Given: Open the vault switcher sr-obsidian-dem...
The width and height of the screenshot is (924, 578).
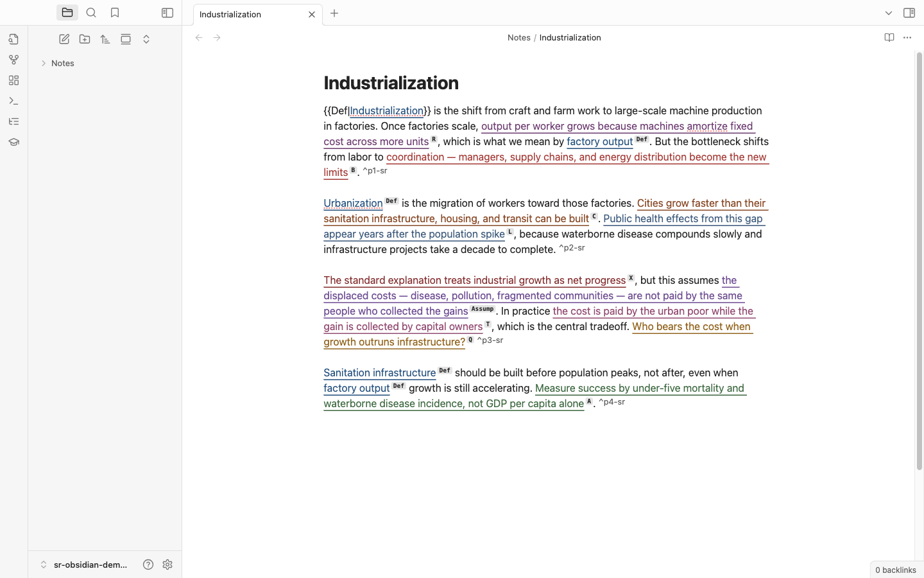Looking at the screenshot, I should [83, 565].
